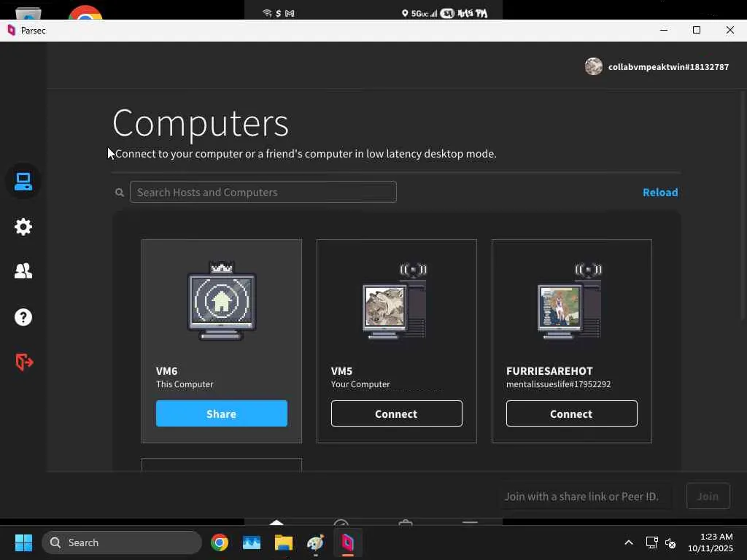Maximize the Parsec window

click(x=697, y=30)
